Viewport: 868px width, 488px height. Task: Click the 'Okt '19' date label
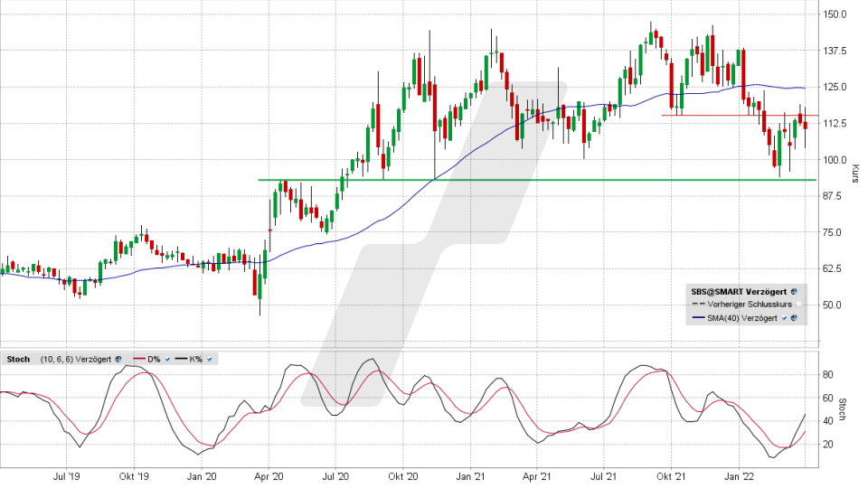134,476
